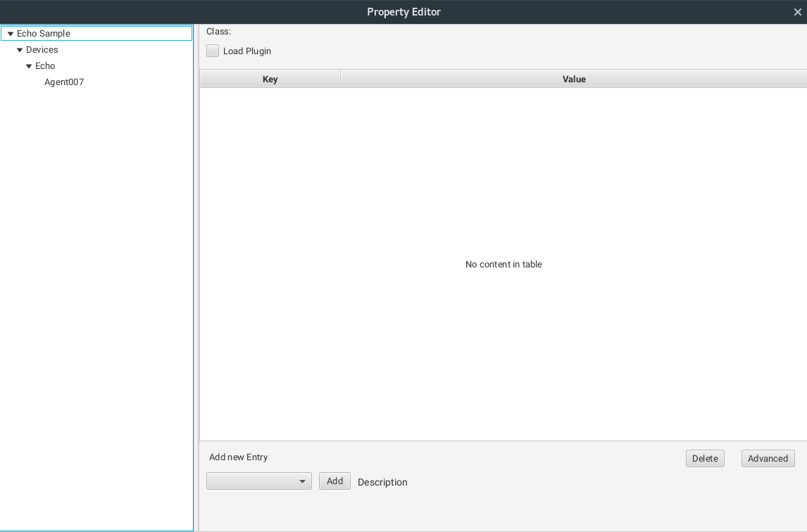Open the Add new Entry dropdown
This screenshot has height=532, width=807.
[259, 481]
